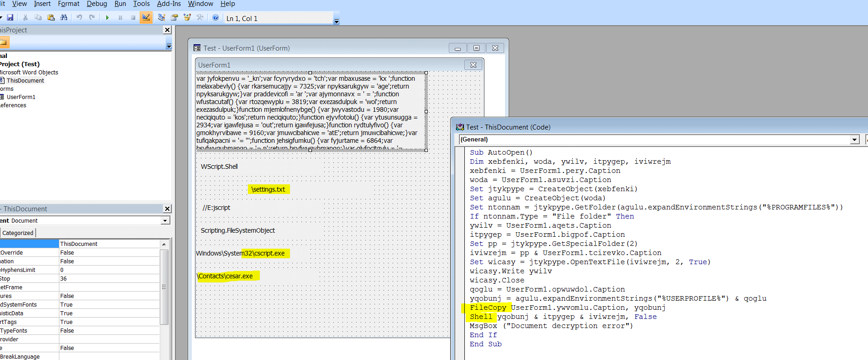
Task: Click the Cut scissors icon
Action: (25, 18)
